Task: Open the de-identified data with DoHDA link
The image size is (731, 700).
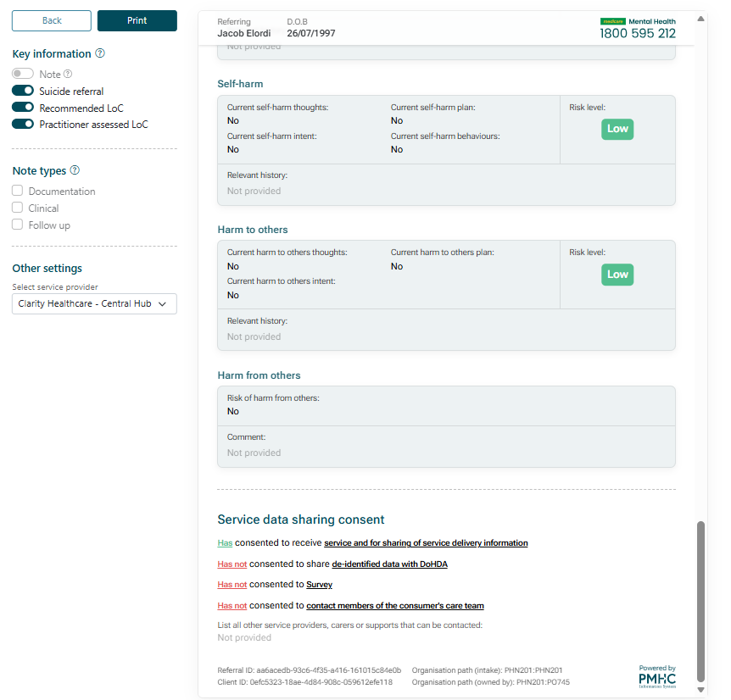Action: (389, 564)
